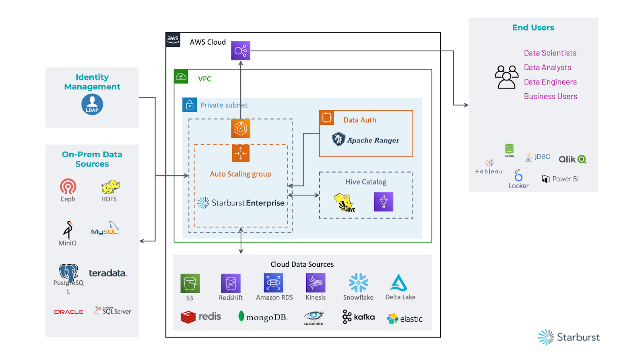
Task: Click the AWS logo icon
Action: [x=173, y=40]
